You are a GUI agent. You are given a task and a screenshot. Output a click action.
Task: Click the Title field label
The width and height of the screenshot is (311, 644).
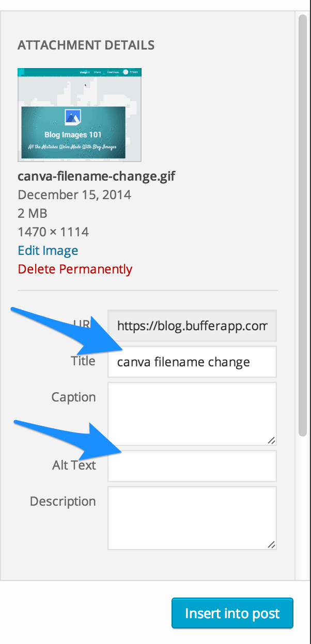[83, 361]
